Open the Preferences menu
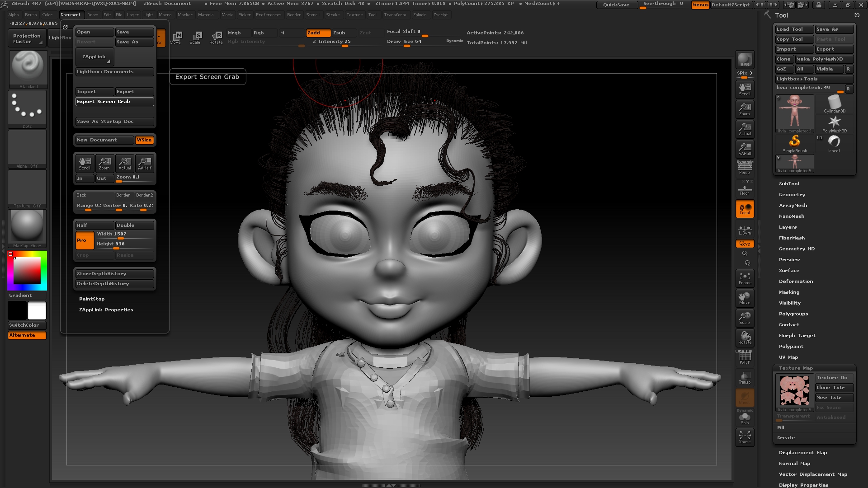This screenshot has width=868, height=488. tap(269, 15)
